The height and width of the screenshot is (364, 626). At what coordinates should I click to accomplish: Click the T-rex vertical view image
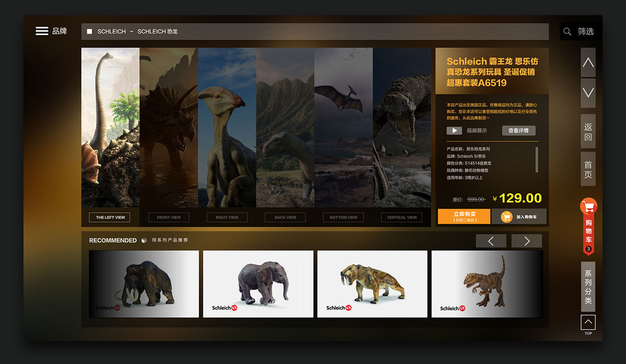point(402,128)
